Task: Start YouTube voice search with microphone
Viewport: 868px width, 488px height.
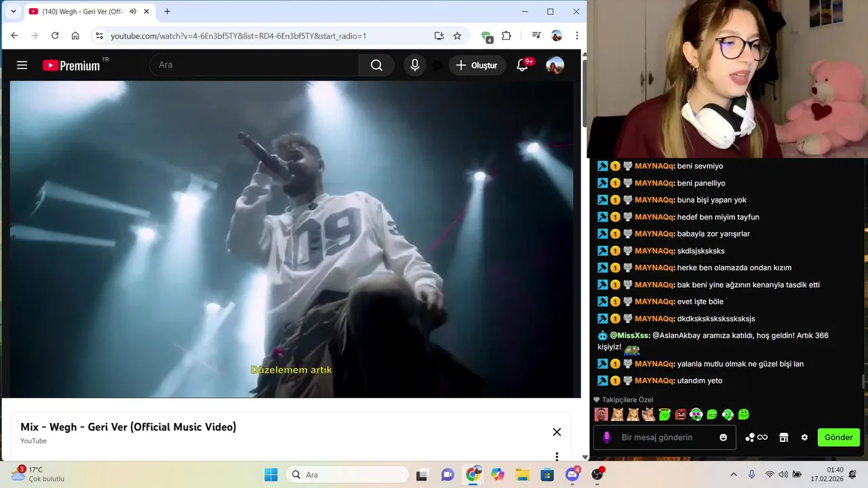Action: pos(415,65)
